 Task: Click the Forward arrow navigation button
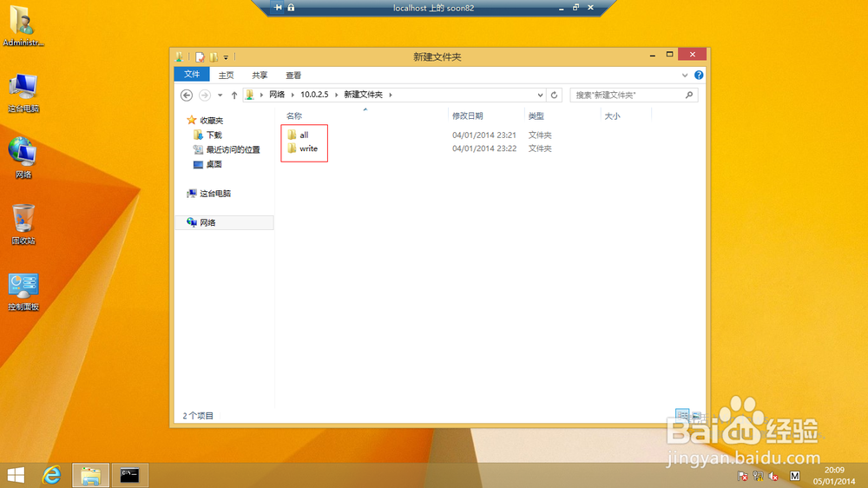click(x=204, y=95)
